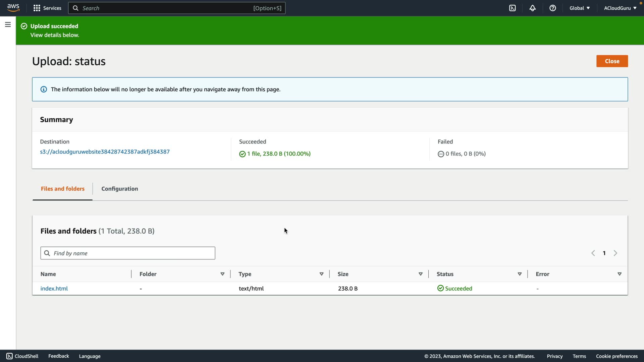
Task: Switch to the Configuration tab
Action: [x=119, y=189]
